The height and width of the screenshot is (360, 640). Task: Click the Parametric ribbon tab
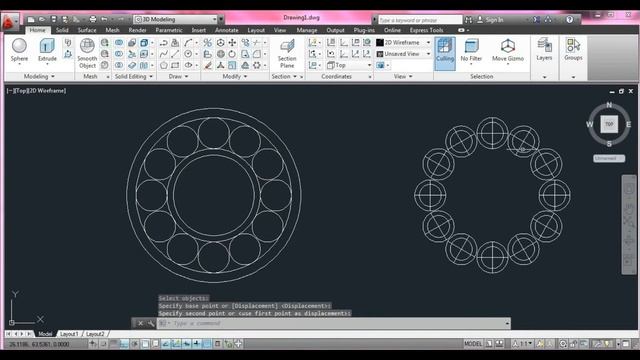point(169,30)
